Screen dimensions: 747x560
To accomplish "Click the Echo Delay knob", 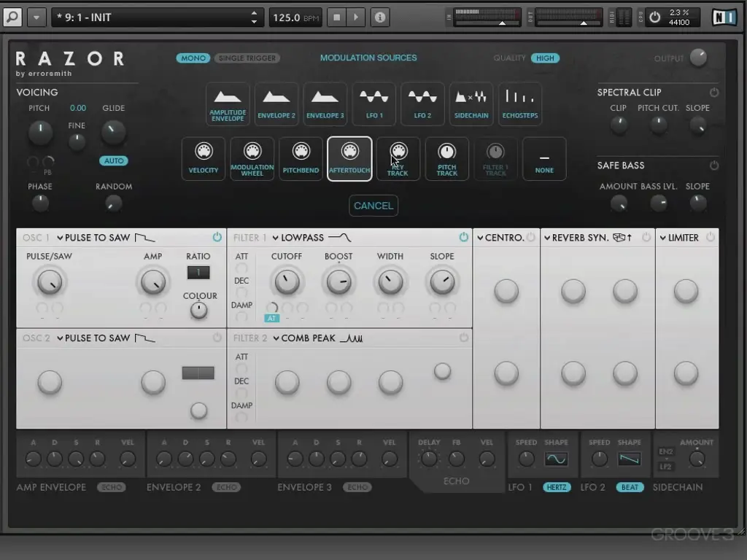I will [x=429, y=459].
